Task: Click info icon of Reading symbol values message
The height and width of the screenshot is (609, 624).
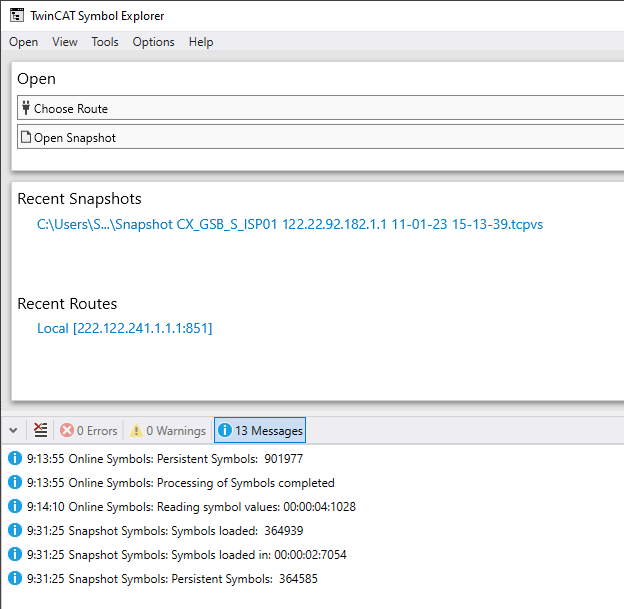Action: (15, 506)
